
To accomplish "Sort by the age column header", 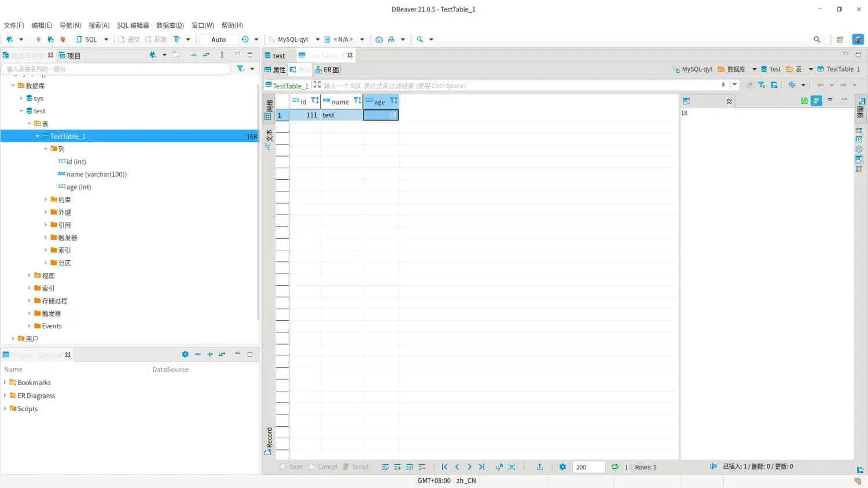I will pos(379,102).
